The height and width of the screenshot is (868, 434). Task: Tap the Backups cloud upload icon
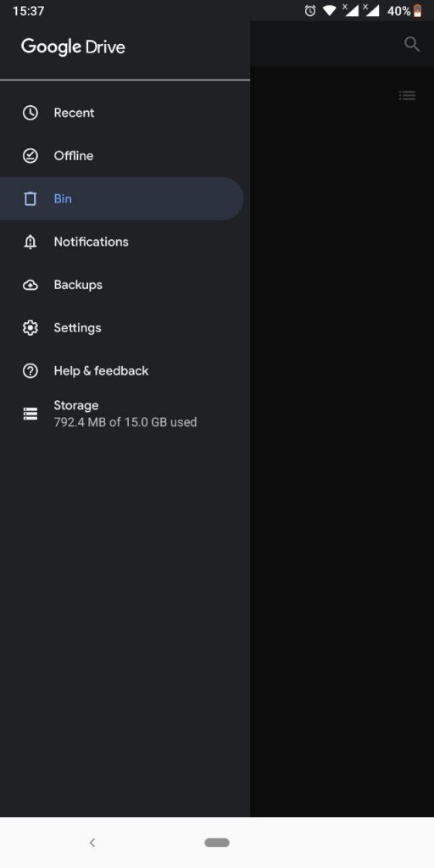[x=30, y=285]
